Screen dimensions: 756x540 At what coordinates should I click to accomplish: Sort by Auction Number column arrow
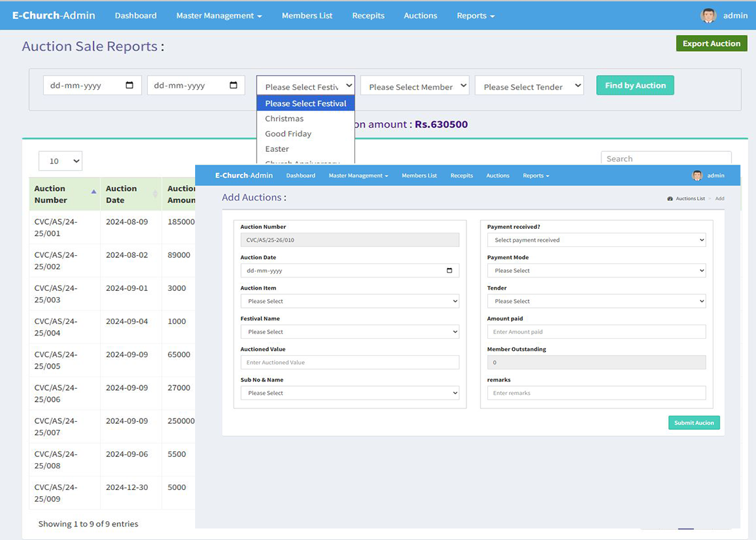tap(93, 192)
